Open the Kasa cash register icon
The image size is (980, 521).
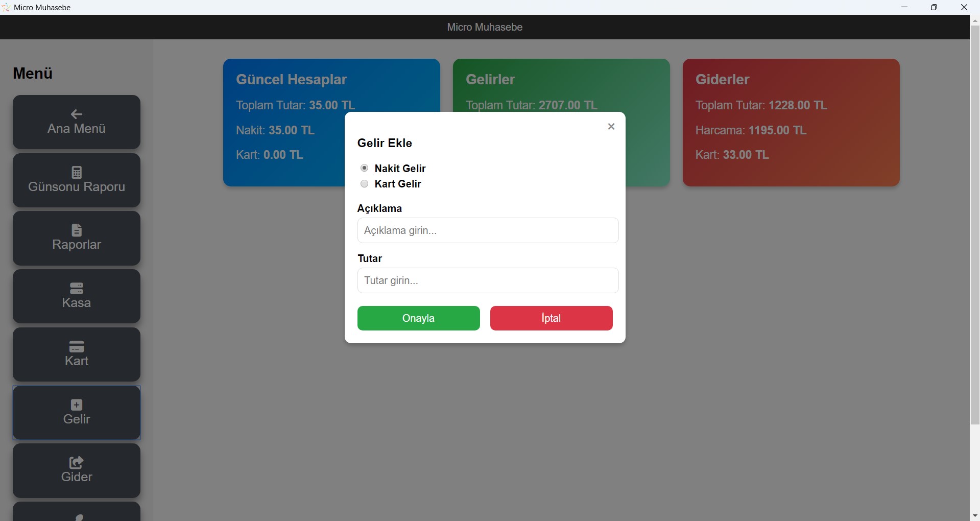[x=77, y=288]
